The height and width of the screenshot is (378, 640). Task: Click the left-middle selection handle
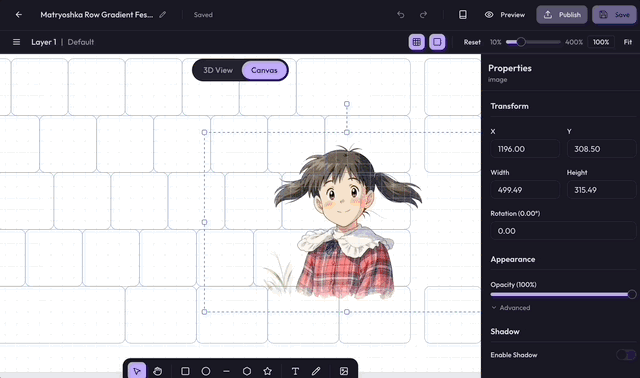coord(204,222)
